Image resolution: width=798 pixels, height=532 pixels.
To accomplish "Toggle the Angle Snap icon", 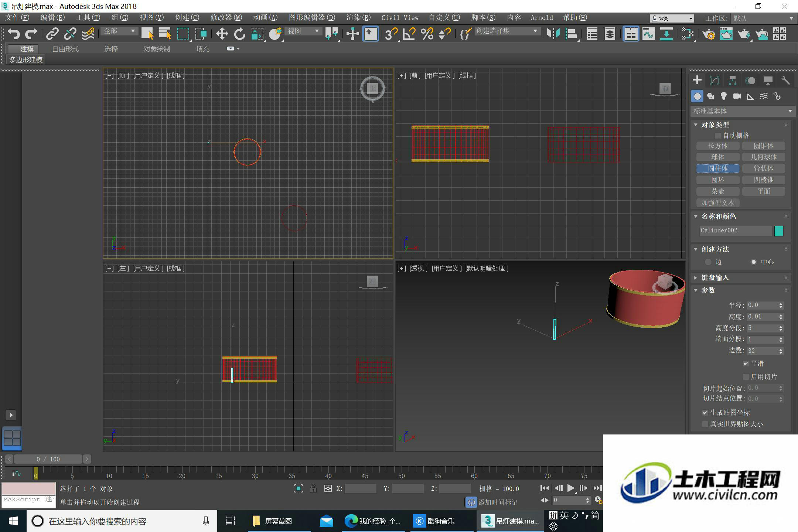I will [409, 34].
